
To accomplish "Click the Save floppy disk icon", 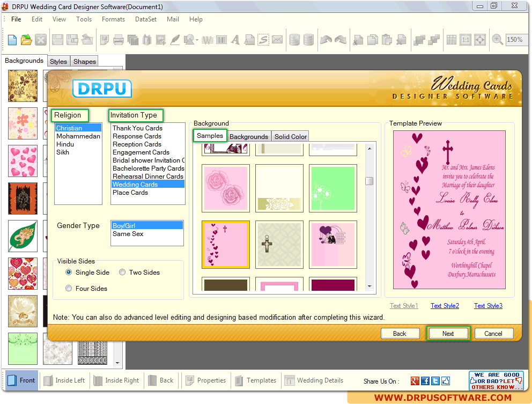I will pos(57,40).
